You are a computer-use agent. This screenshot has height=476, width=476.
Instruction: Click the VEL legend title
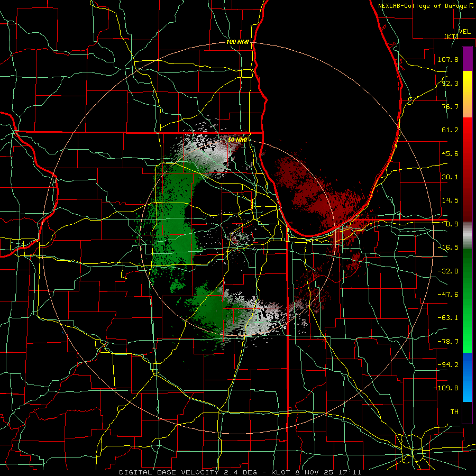464,32
